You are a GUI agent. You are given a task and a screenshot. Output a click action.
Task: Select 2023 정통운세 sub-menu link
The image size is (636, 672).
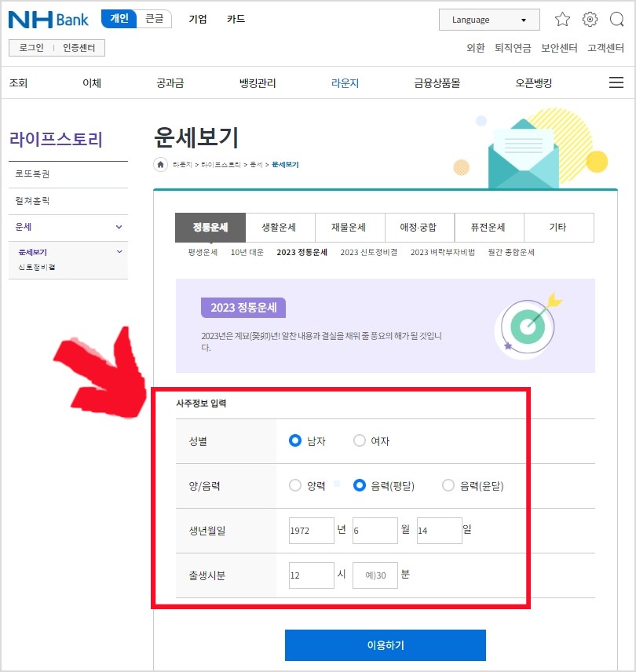click(x=302, y=252)
